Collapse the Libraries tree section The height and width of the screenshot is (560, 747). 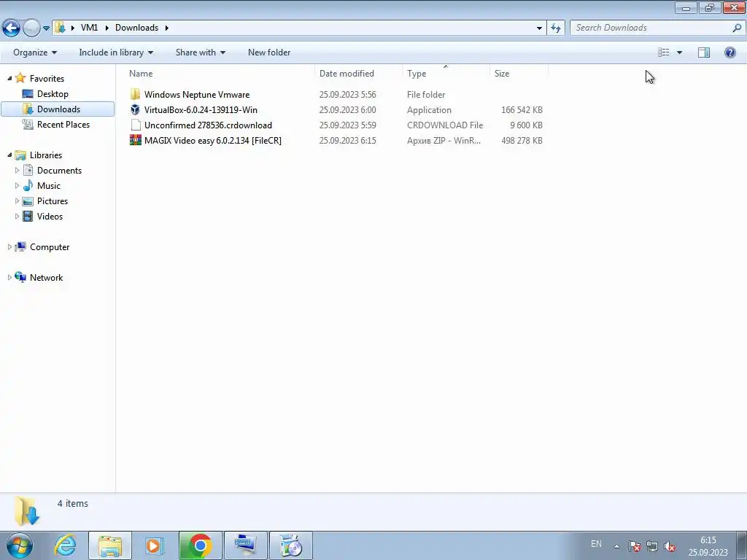pyautogui.click(x=9, y=155)
